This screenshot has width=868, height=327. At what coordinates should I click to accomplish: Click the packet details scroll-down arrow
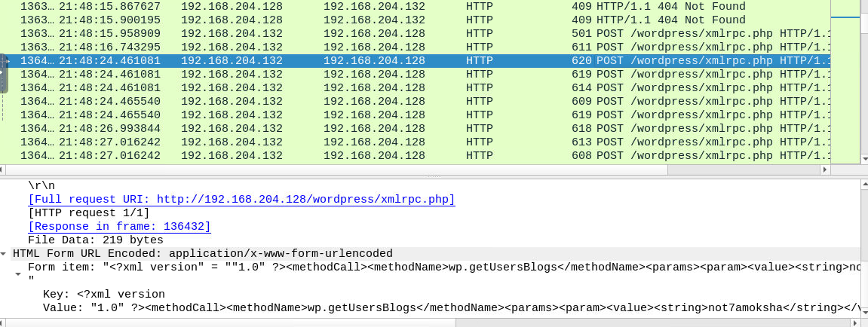pyautogui.click(x=864, y=313)
